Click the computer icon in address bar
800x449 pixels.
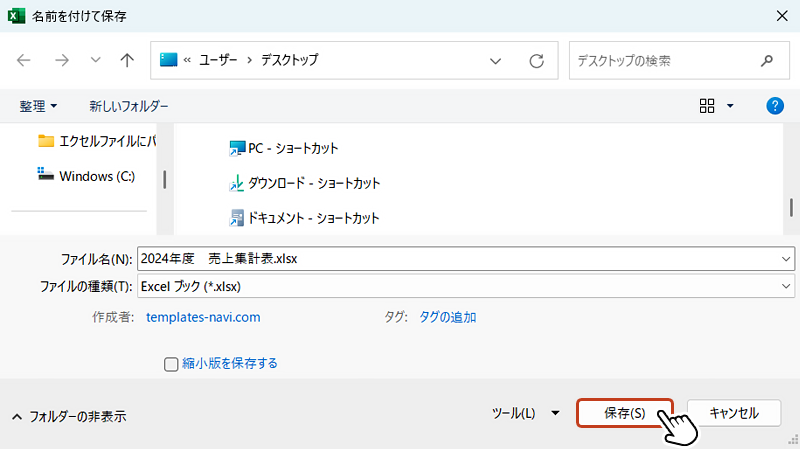(168, 60)
